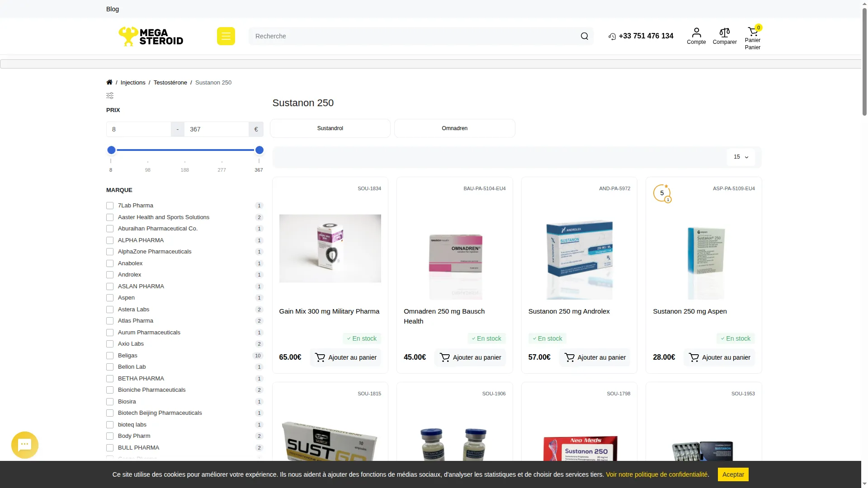Viewport: 868px width, 488px height.
Task: Click the search magnifier icon
Action: [x=585, y=36]
